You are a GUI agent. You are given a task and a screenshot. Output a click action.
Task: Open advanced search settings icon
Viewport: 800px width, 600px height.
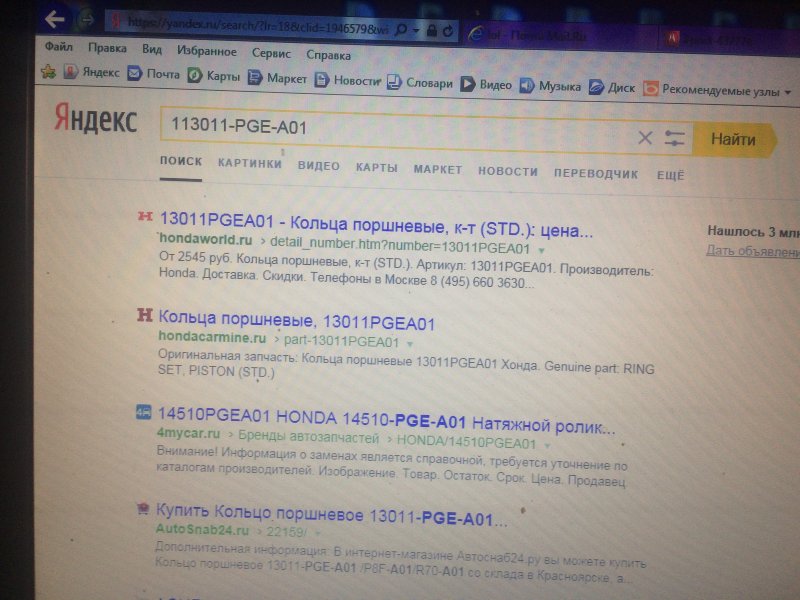[x=674, y=138]
